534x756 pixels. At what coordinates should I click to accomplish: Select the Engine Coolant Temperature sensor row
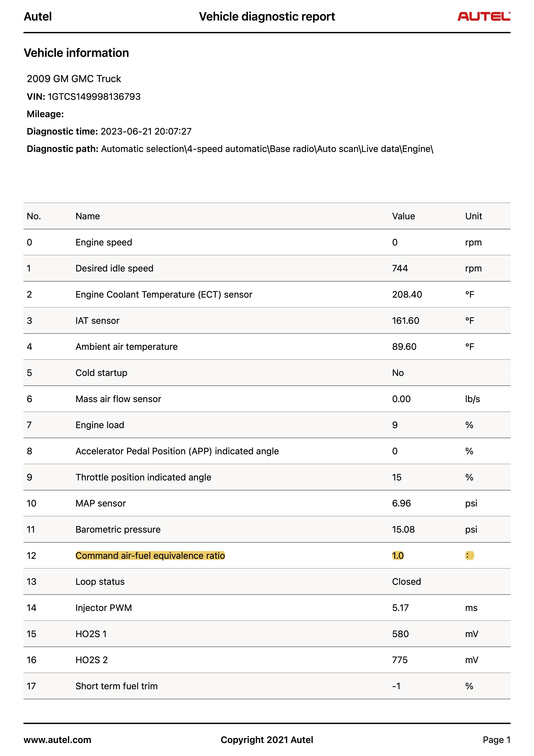pyautogui.click(x=164, y=294)
